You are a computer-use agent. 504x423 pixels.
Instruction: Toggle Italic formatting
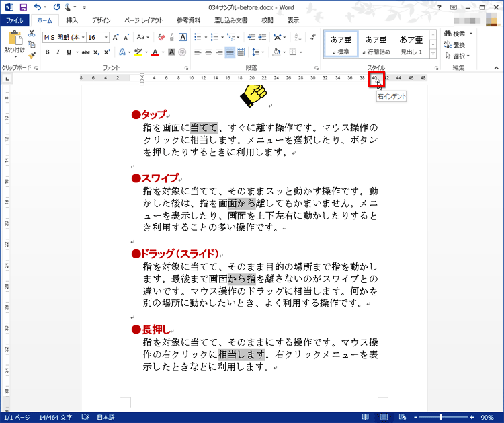pyautogui.click(x=58, y=52)
